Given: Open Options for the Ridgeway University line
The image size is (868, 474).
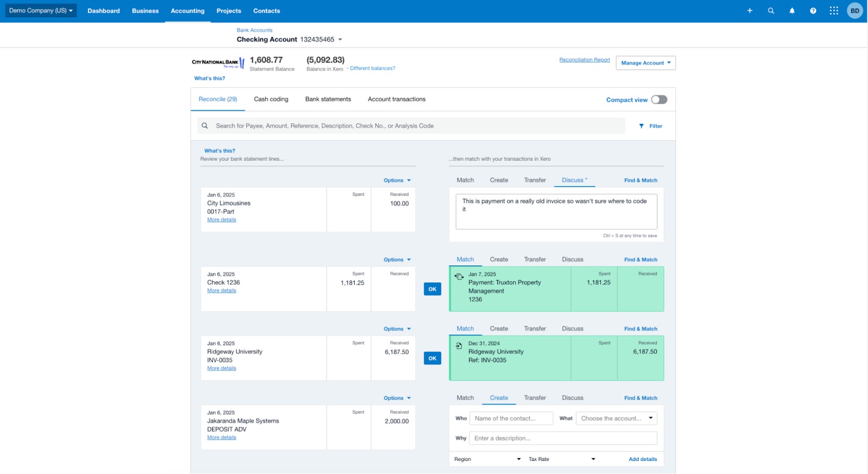Looking at the screenshot, I should (x=397, y=329).
